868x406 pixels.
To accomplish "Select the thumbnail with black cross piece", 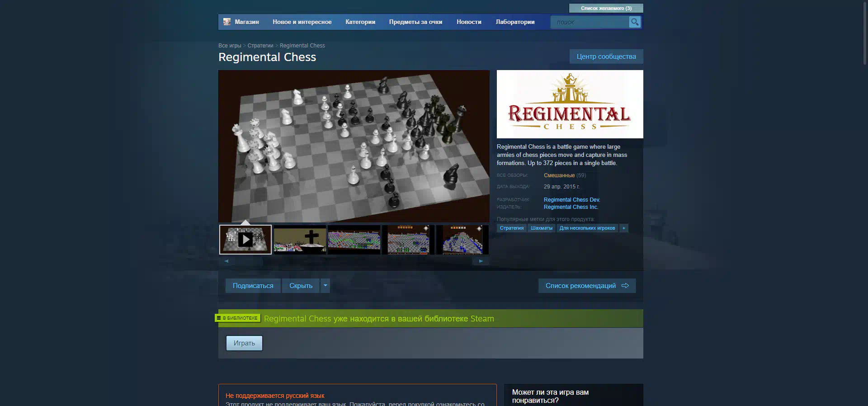I will click(x=300, y=240).
